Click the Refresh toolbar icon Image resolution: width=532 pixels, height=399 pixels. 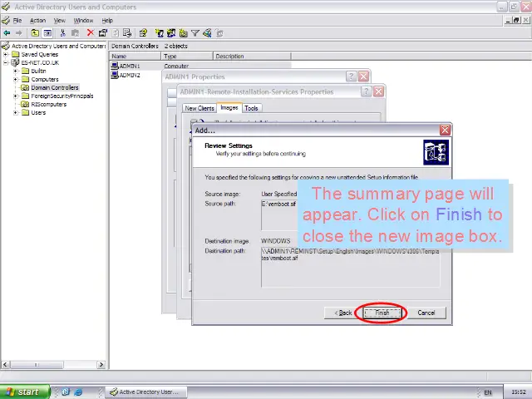click(116, 33)
